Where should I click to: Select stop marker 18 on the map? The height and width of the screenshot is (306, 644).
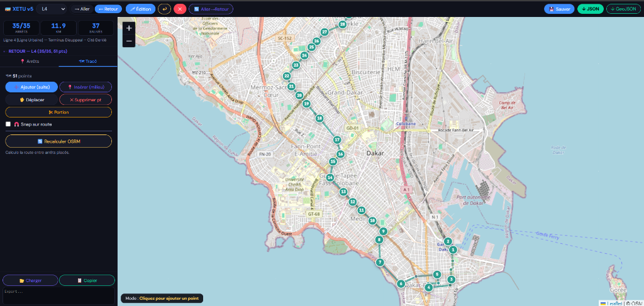click(319, 119)
